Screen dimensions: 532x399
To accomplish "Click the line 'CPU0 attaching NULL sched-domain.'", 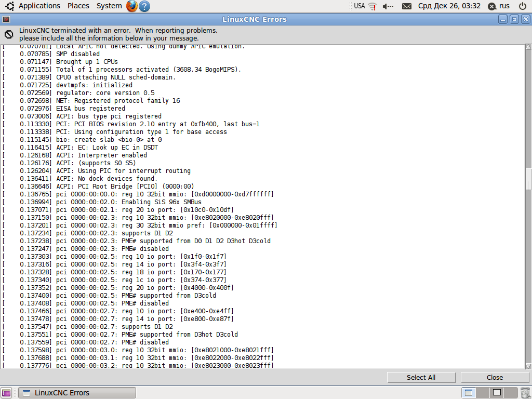I will [x=116, y=77].
